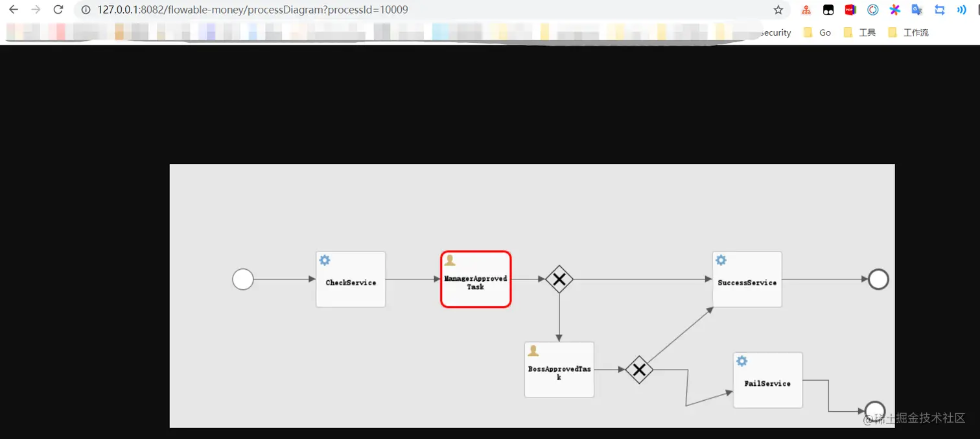Image resolution: width=980 pixels, height=439 pixels.
Task: Open the 工具 bookmarks folder
Action: [859, 32]
